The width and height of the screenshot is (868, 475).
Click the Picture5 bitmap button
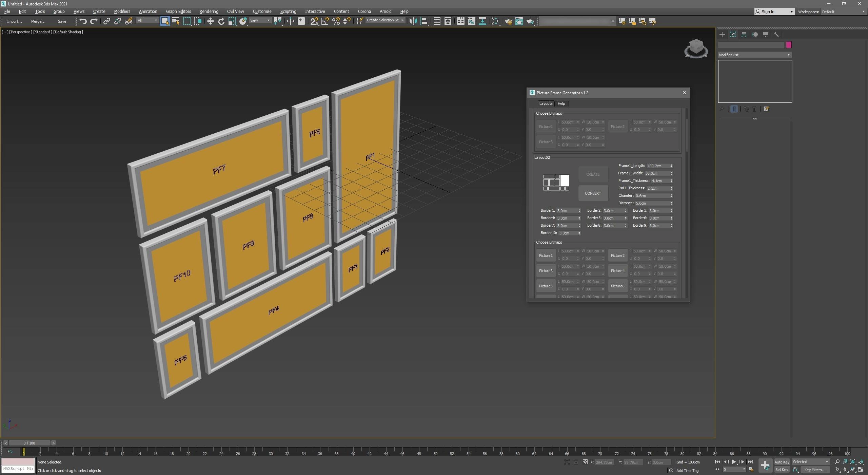[x=546, y=286]
